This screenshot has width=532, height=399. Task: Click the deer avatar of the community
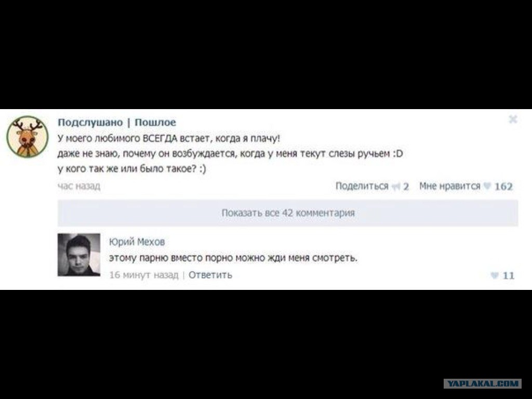click(x=28, y=137)
